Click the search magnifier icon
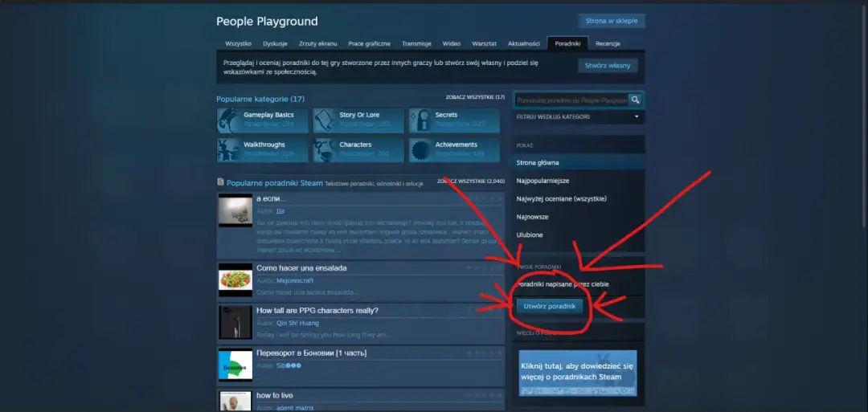This screenshot has width=868, height=412. 635,100
